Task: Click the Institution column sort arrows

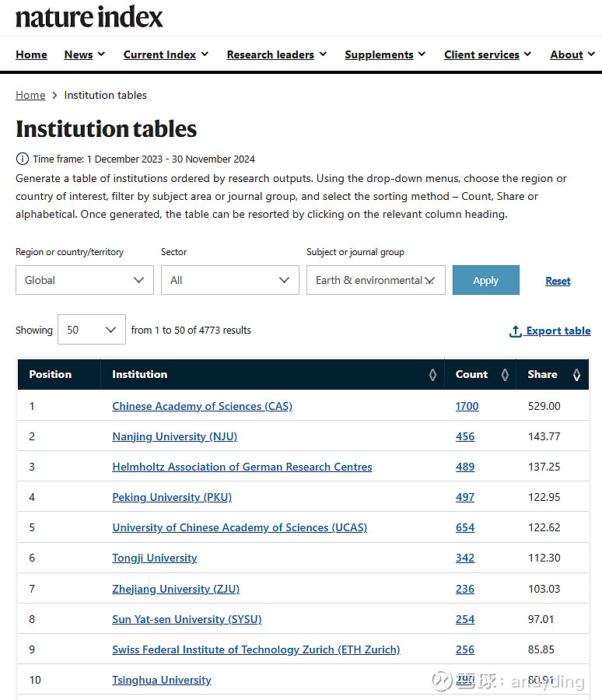Action: [432, 375]
